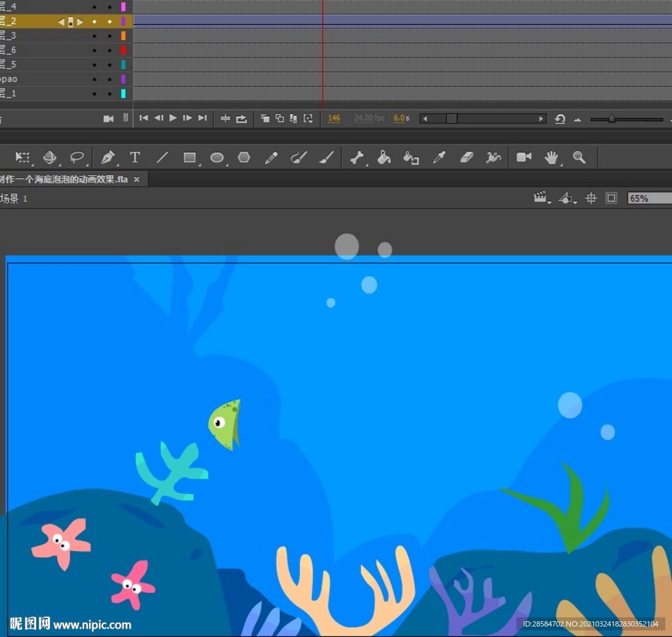Select the Zoom magnifier tool
Image resolution: width=672 pixels, height=637 pixels.
pos(579,157)
